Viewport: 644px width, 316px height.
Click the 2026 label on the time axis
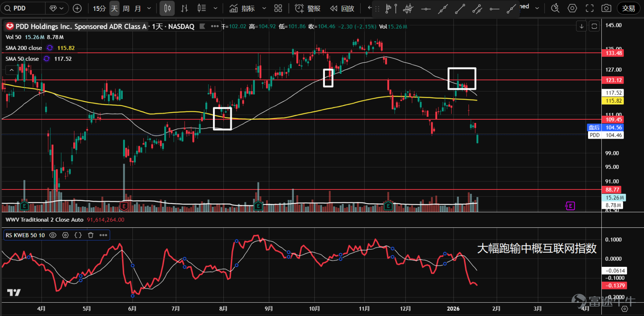453,309
